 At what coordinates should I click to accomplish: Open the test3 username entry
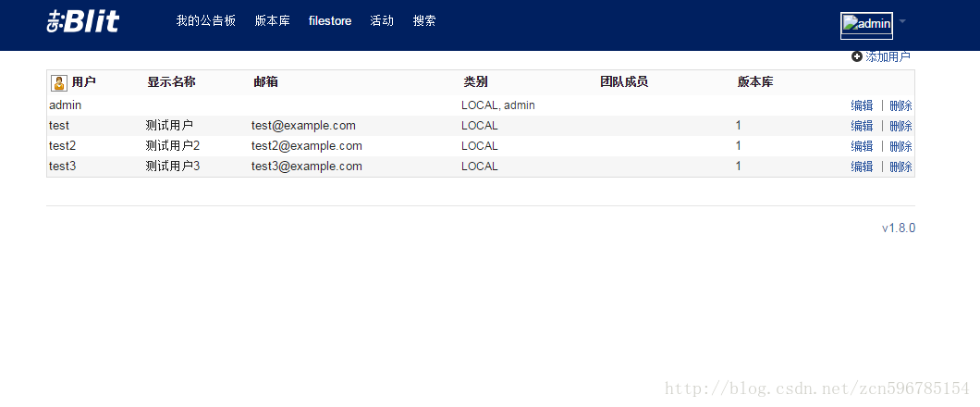click(63, 166)
